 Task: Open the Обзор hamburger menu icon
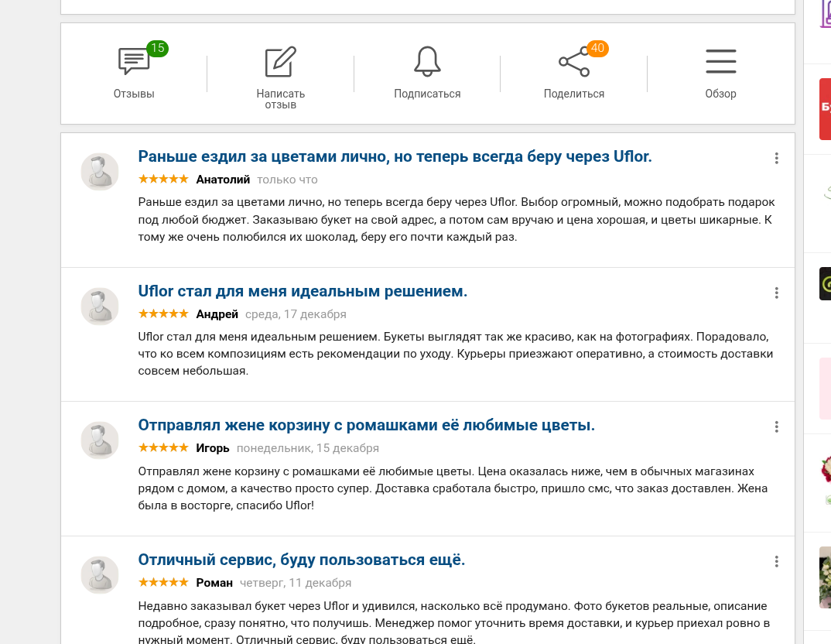point(721,61)
